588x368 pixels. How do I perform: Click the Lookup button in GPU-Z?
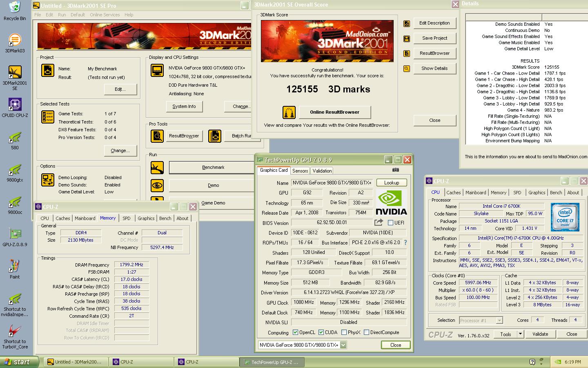click(391, 183)
